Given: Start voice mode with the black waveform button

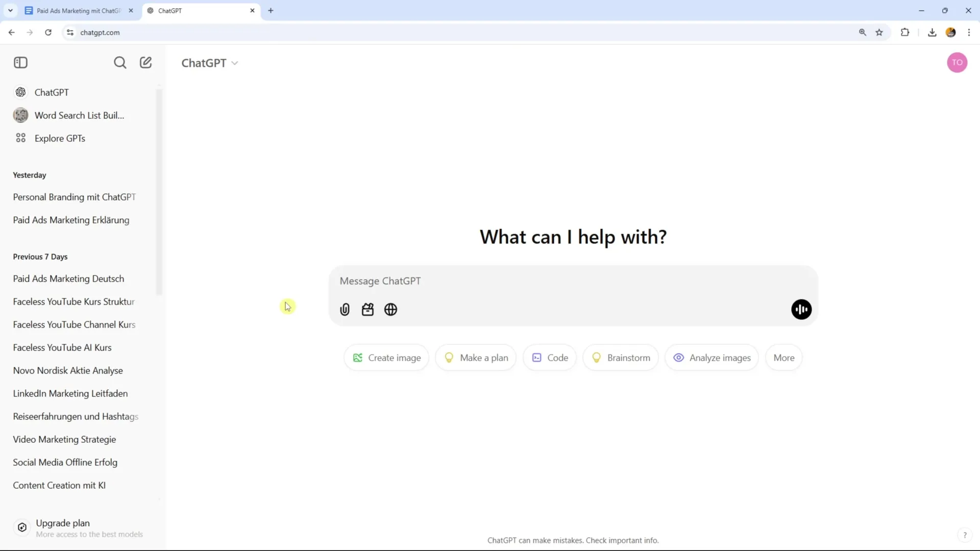Looking at the screenshot, I should (x=801, y=310).
